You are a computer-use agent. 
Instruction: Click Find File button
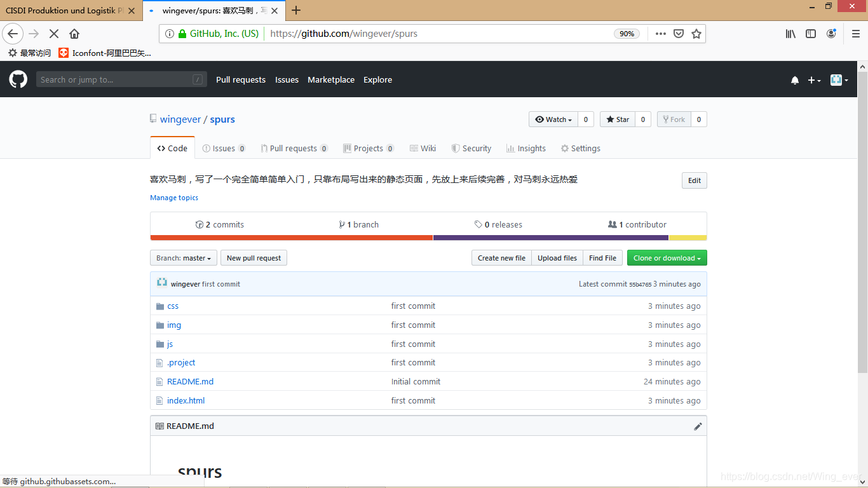tap(602, 258)
